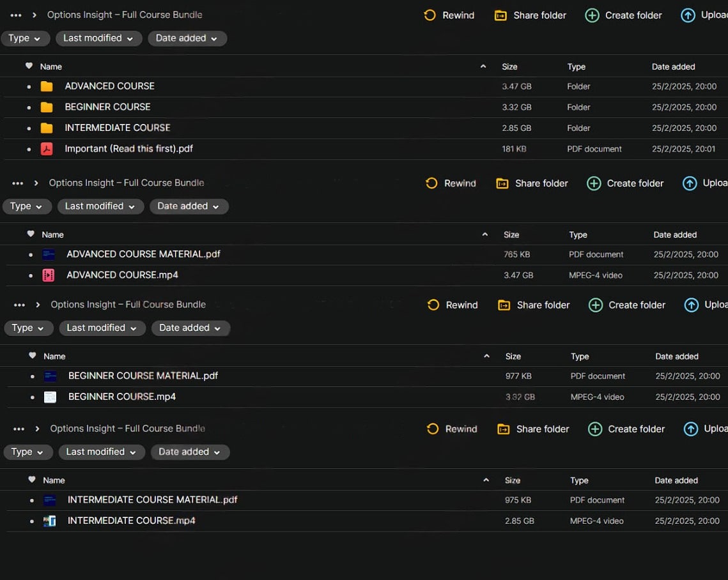The height and width of the screenshot is (580, 728).
Task: Click the pink video icon of ADVANCED COURSE.mp4
Action: pos(49,275)
